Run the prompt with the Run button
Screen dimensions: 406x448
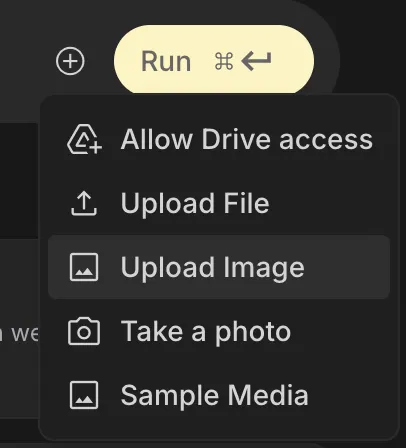214,61
